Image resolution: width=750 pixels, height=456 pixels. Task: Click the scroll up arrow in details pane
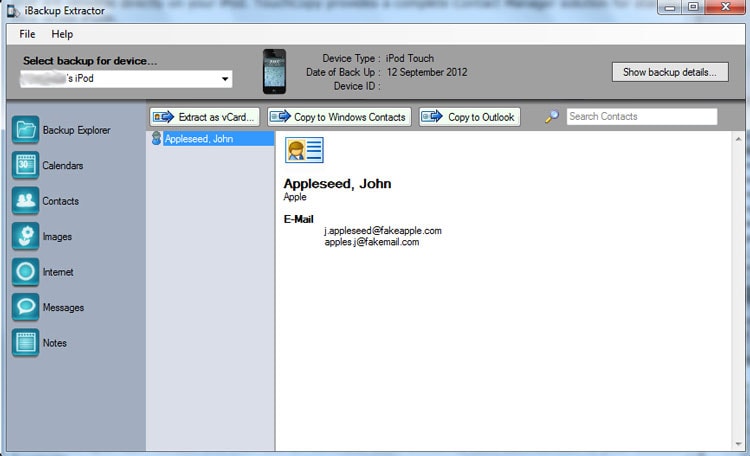(x=739, y=139)
